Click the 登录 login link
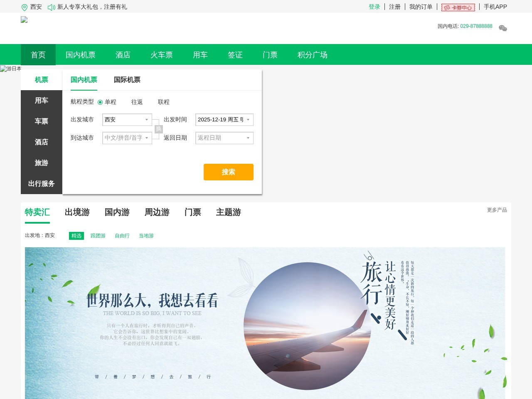 point(374,7)
